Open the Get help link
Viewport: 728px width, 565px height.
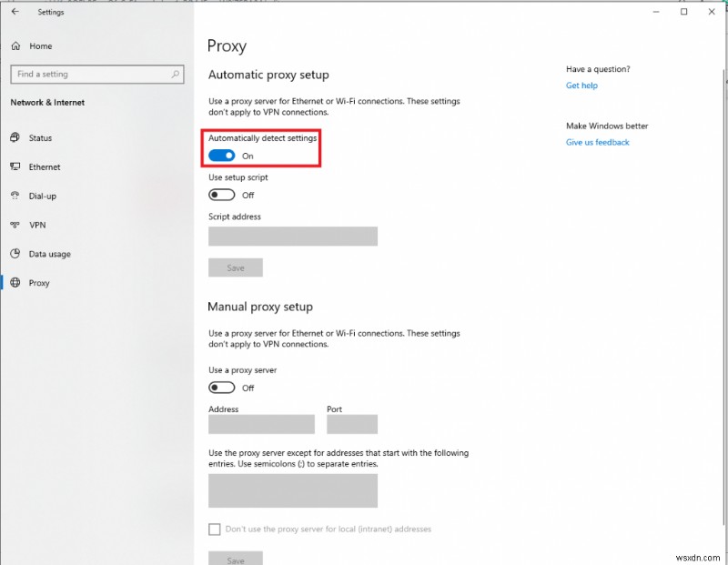point(581,85)
